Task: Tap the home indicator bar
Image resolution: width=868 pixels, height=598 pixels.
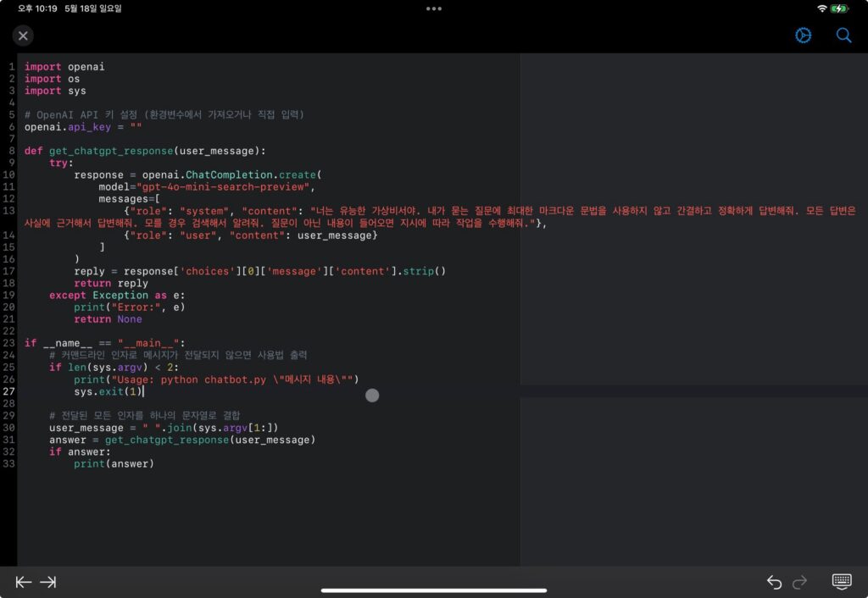Action: pyautogui.click(x=434, y=590)
